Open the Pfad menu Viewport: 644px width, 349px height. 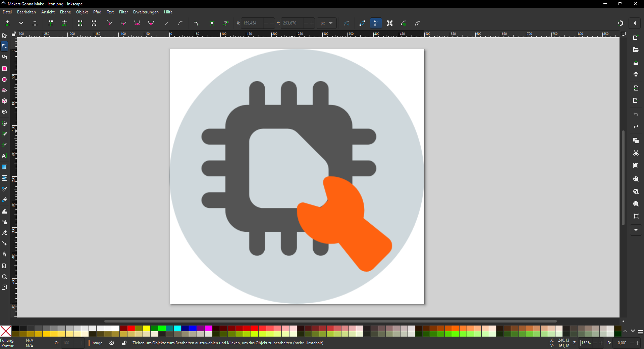point(97,12)
